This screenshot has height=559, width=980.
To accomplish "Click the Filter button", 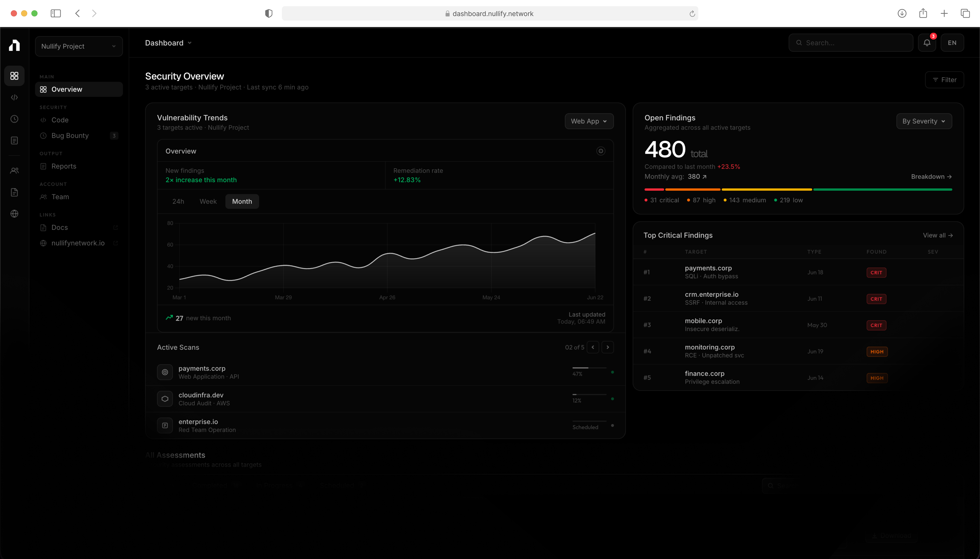I will (944, 80).
